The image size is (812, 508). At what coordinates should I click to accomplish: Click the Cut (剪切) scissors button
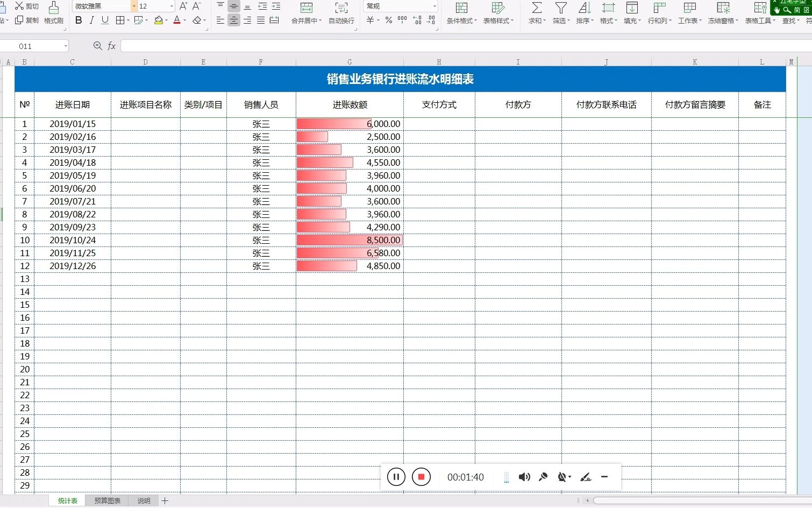point(26,6)
